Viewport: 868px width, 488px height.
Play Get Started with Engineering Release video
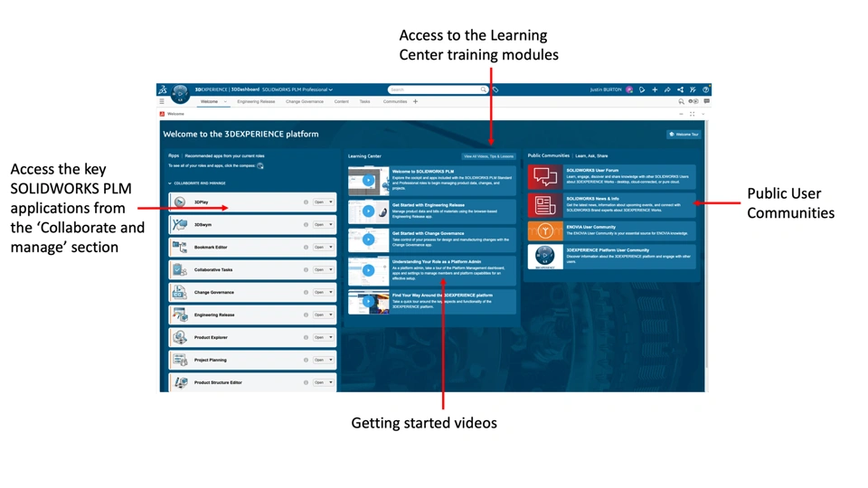[368, 211]
